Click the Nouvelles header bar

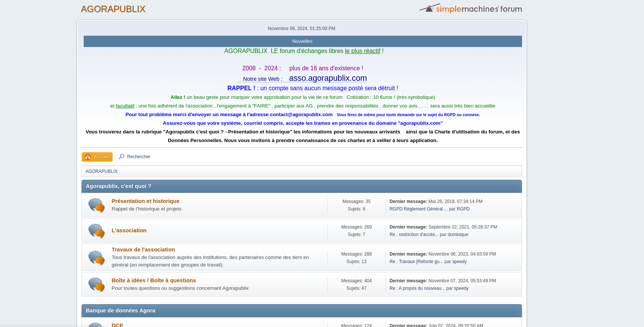[x=302, y=41]
